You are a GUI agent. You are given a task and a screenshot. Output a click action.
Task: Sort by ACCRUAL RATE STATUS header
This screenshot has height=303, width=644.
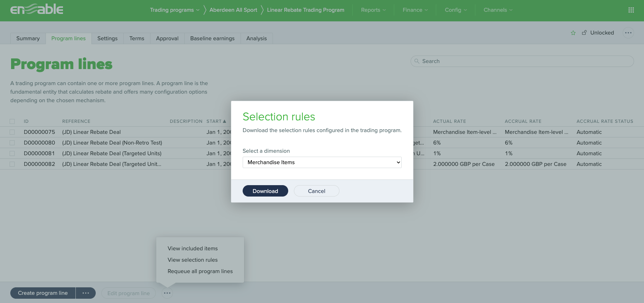point(605,121)
